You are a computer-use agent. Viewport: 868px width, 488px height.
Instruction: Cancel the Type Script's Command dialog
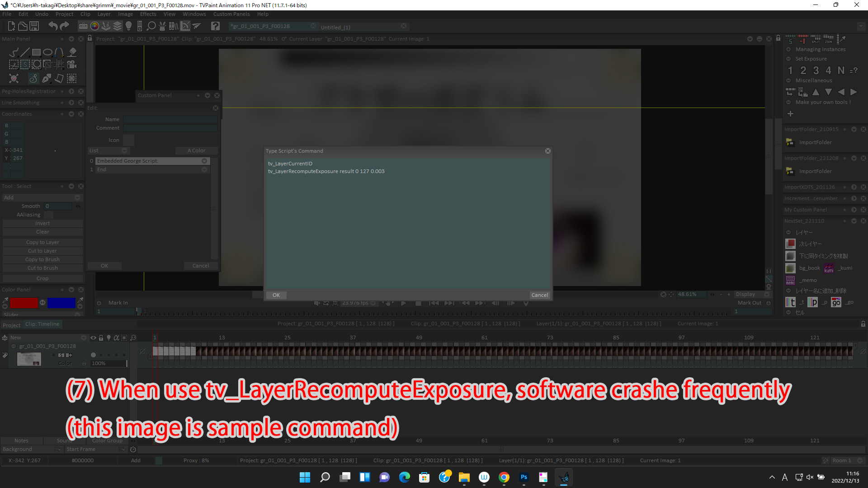540,295
